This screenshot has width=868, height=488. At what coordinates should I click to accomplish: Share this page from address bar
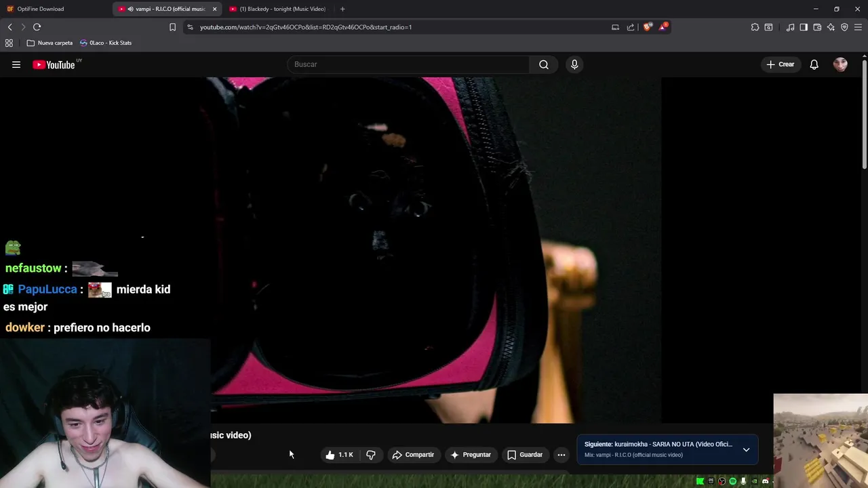click(631, 27)
